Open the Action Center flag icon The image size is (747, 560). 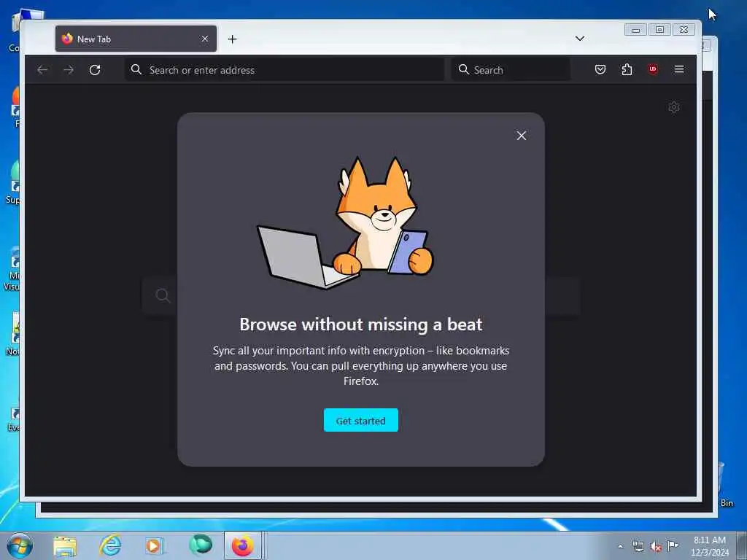pos(673,545)
